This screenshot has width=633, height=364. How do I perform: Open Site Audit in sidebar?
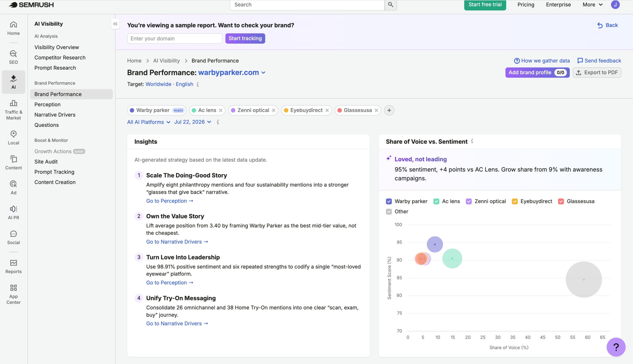pyautogui.click(x=46, y=162)
